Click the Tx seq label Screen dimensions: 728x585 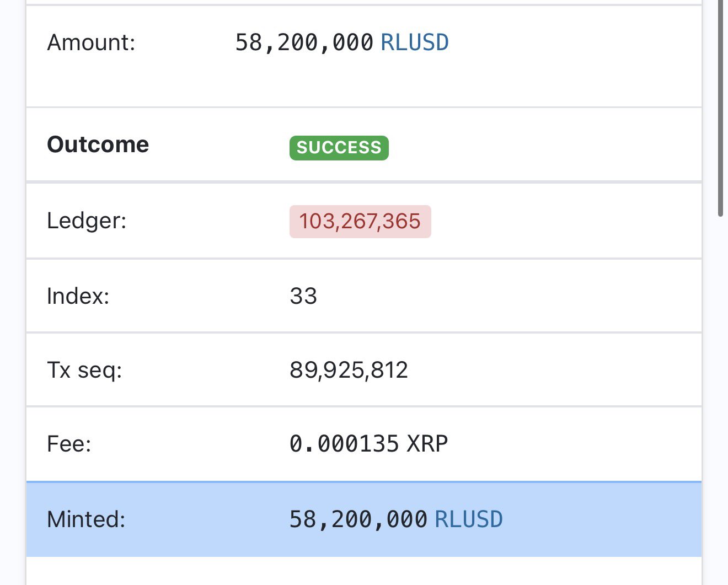point(84,370)
